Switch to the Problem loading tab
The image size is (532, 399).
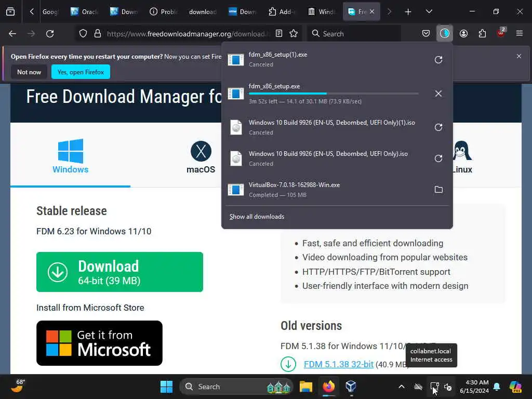tap(164, 12)
